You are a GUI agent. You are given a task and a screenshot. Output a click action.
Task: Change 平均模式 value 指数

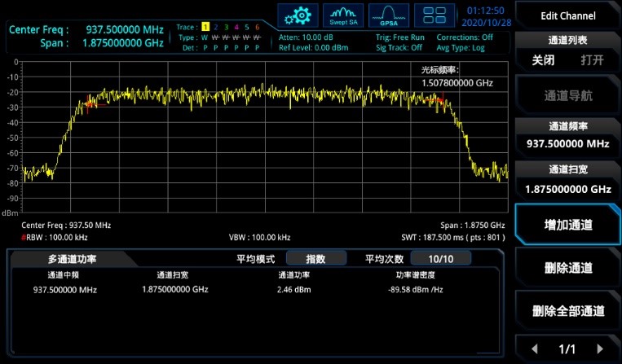click(315, 258)
